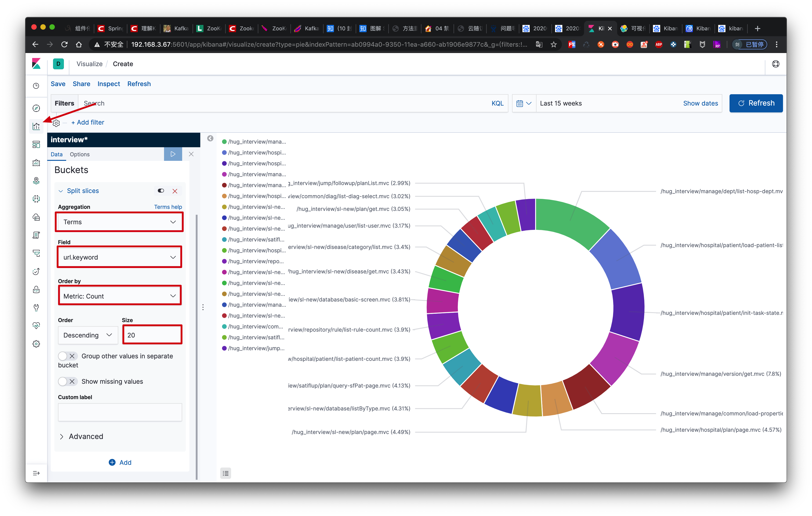Toggle Group other values in separate bucket
The image size is (812, 516).
coord(68,356)
